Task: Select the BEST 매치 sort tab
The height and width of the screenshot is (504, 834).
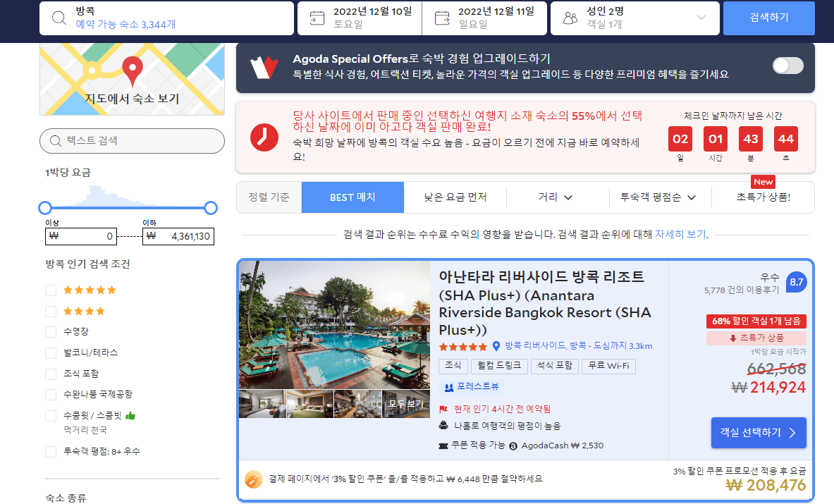Action: click(352, 197)
